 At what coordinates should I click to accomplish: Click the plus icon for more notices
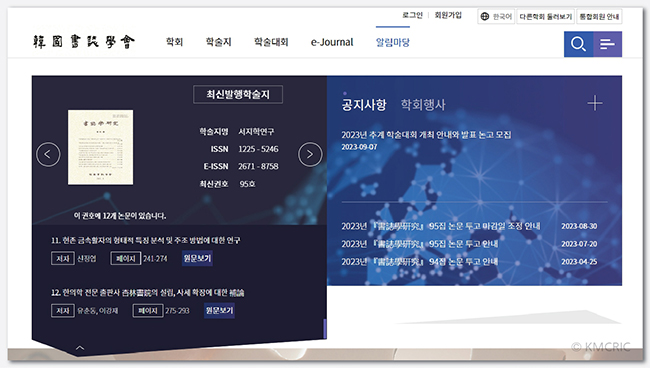(594, 103)
